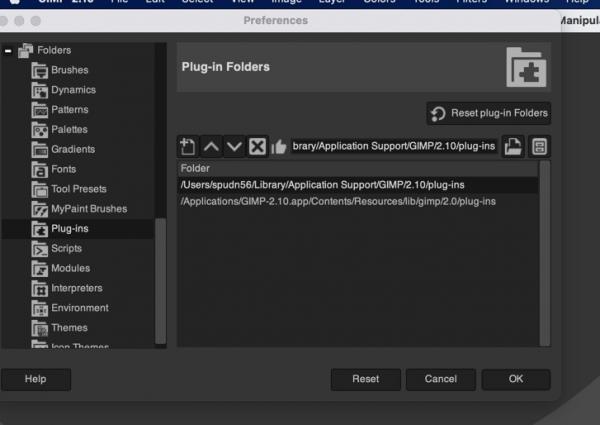Collapse the Folders tree node
The height and width of the screenshot is (425, 600).
coord(8,50)
